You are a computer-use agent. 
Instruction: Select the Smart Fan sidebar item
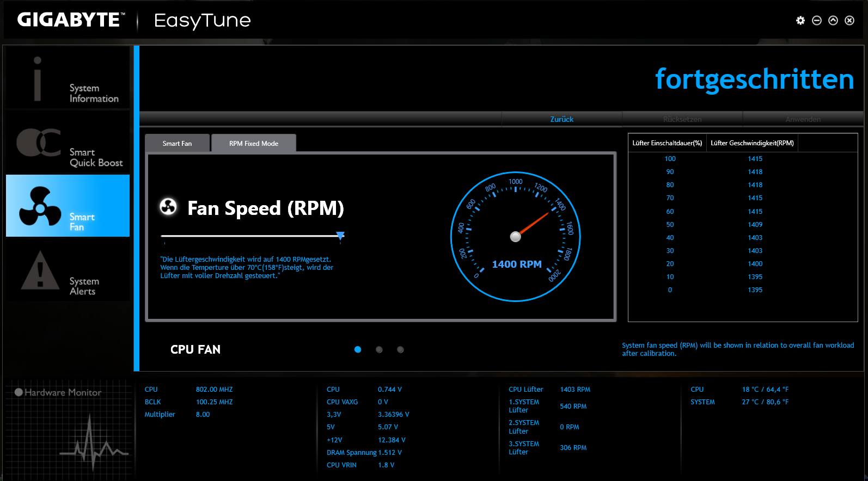pyautogui.click(x=68, y=206)
